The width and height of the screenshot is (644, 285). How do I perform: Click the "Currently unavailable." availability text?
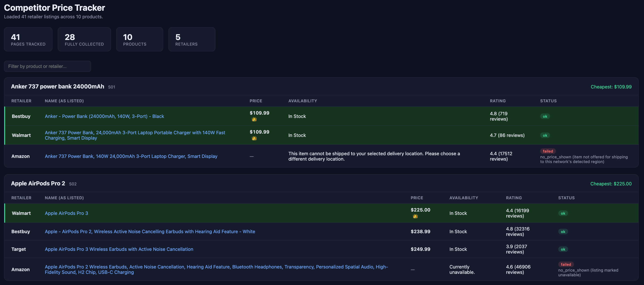pyautogui.click(x=462, y=270)
